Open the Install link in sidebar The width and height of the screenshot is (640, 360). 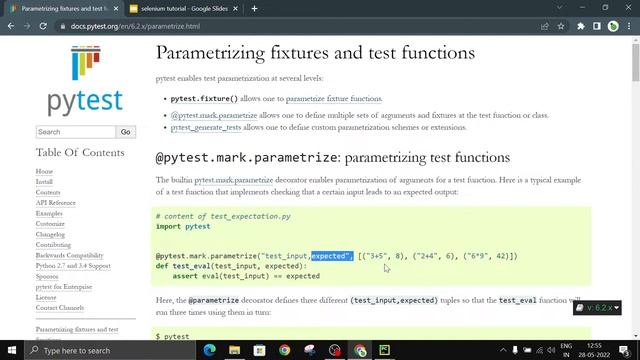click(44, 182)
